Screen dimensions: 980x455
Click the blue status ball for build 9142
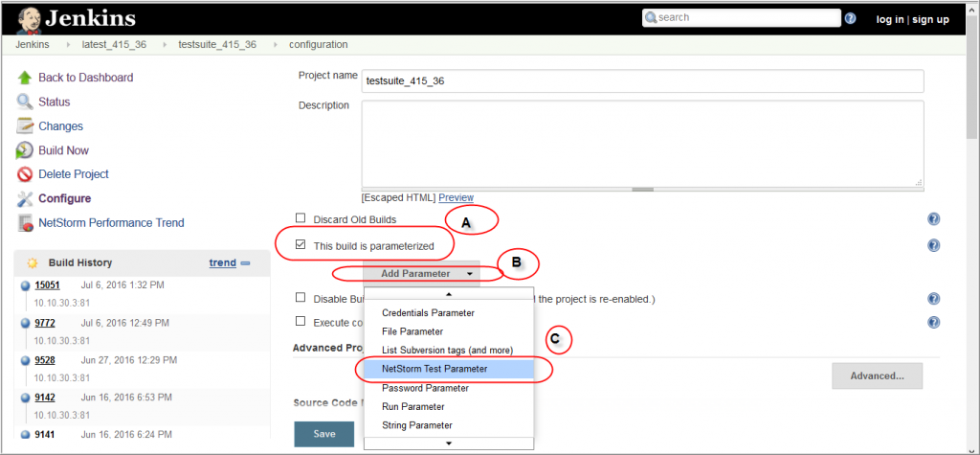[26, 398]
